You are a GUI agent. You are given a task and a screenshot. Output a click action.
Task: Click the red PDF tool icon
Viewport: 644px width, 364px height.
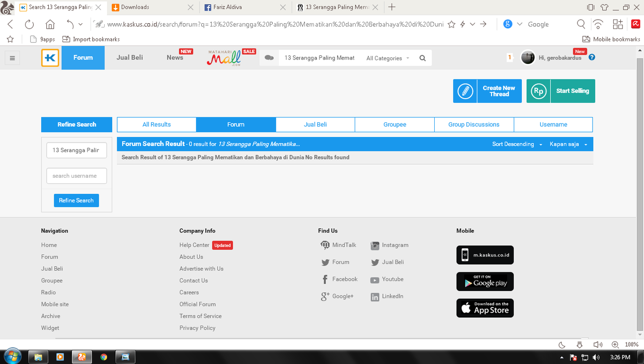coord(636,24)
